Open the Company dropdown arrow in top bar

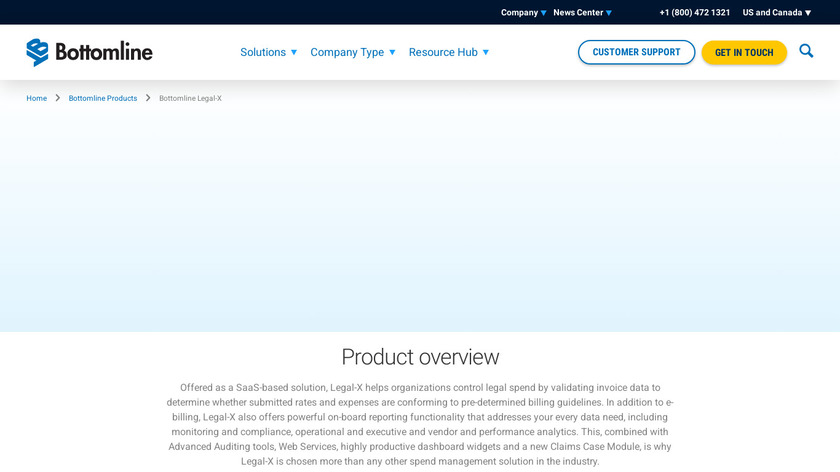click(x=543, y=13)
